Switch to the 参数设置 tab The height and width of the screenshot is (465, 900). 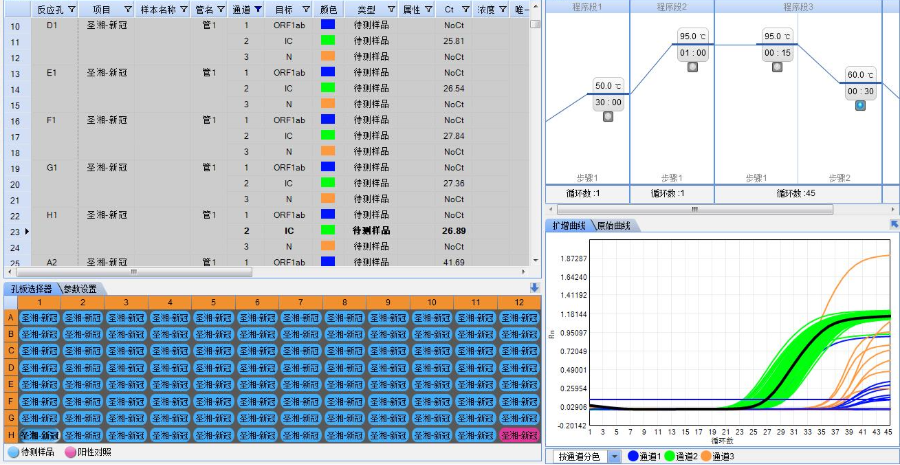tap(81, 289)
